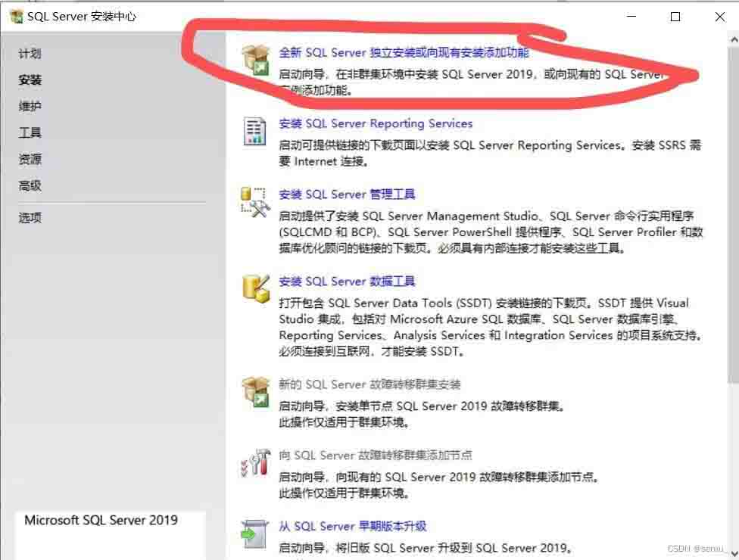
Task: Click the Reporting Services document icon
Action: tap(255, 131)
